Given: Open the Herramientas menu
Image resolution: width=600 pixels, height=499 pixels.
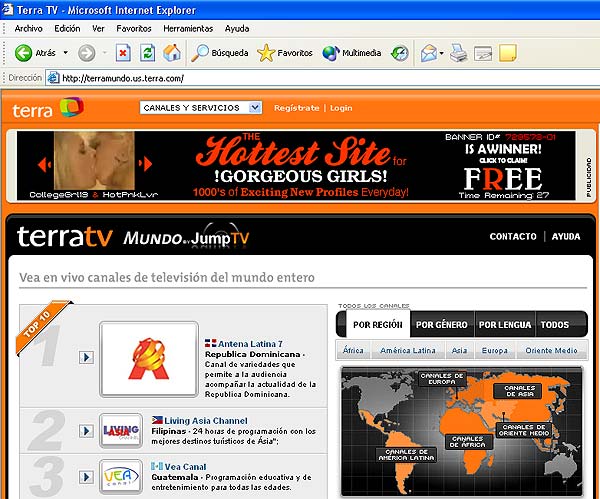Looking at the screenshot, I should click(x=188, y=29).
